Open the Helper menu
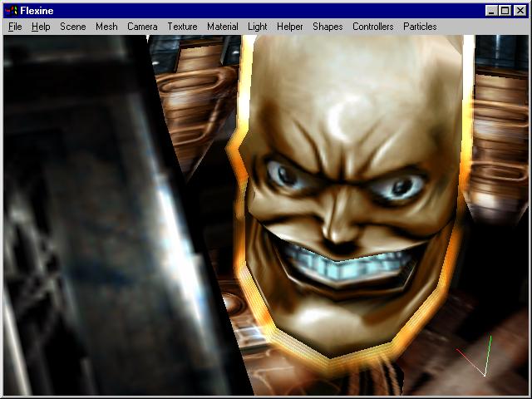This screenshot has width=532, height=399. coord(290,27)
